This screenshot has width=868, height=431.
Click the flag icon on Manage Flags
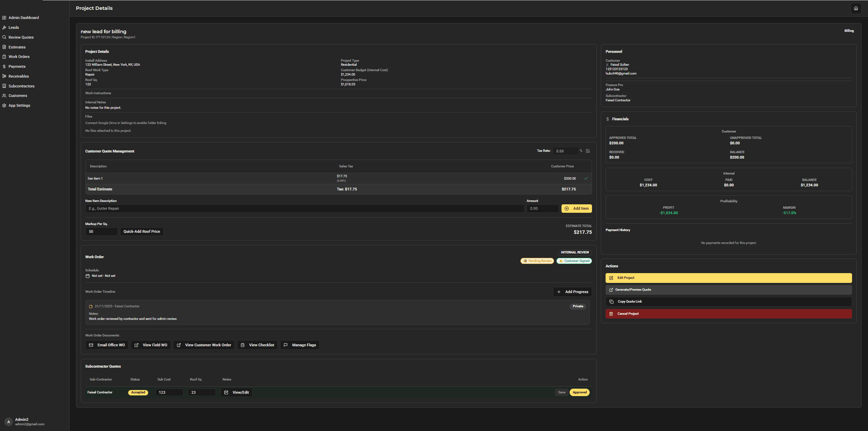285,345
